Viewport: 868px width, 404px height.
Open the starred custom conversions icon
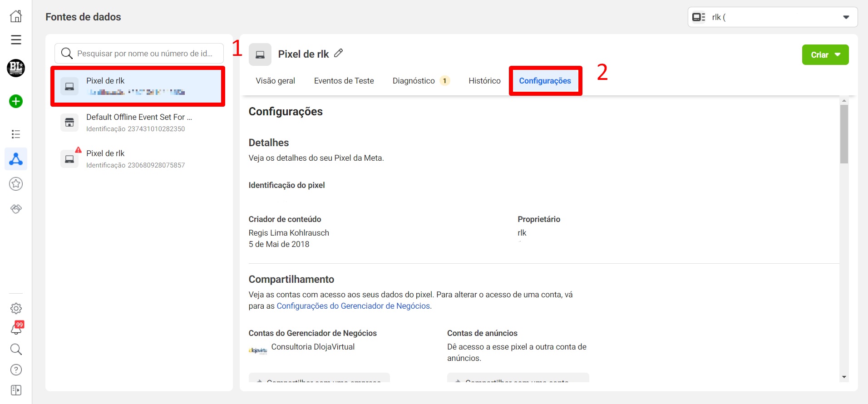pyautogui.click(x=16, y=184)
